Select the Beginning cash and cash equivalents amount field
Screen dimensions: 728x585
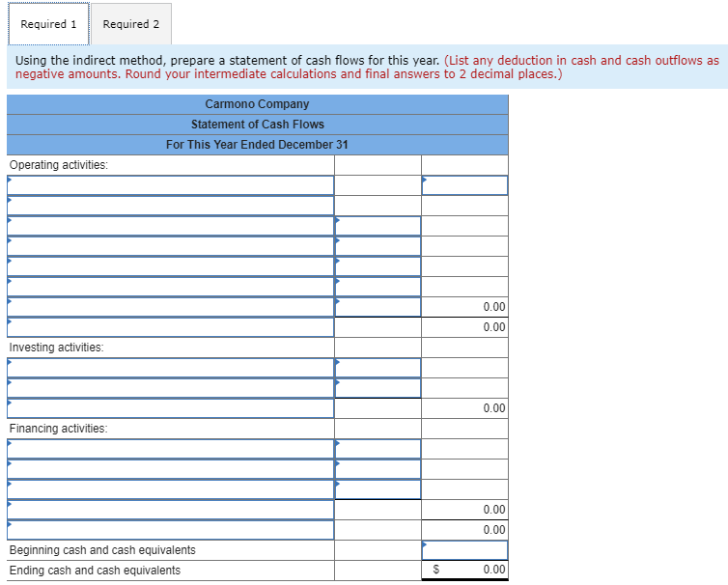click(464, 550)
